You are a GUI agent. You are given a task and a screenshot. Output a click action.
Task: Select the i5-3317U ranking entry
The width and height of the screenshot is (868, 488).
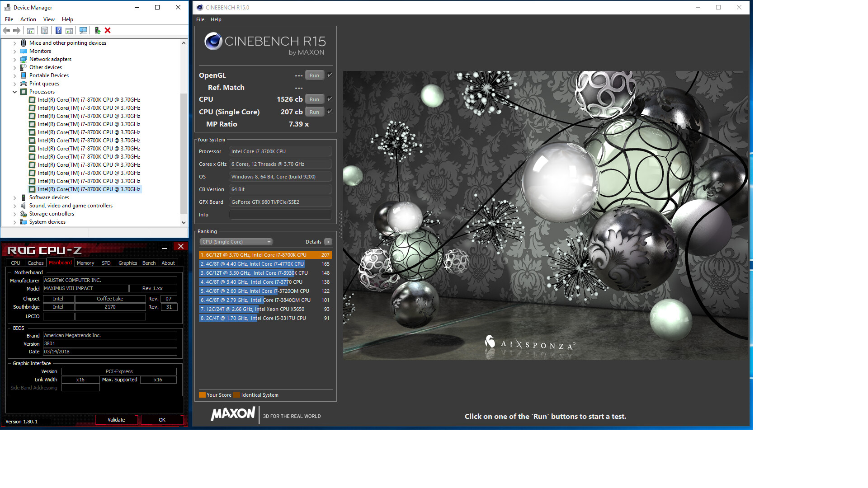(x=265, y=318)
